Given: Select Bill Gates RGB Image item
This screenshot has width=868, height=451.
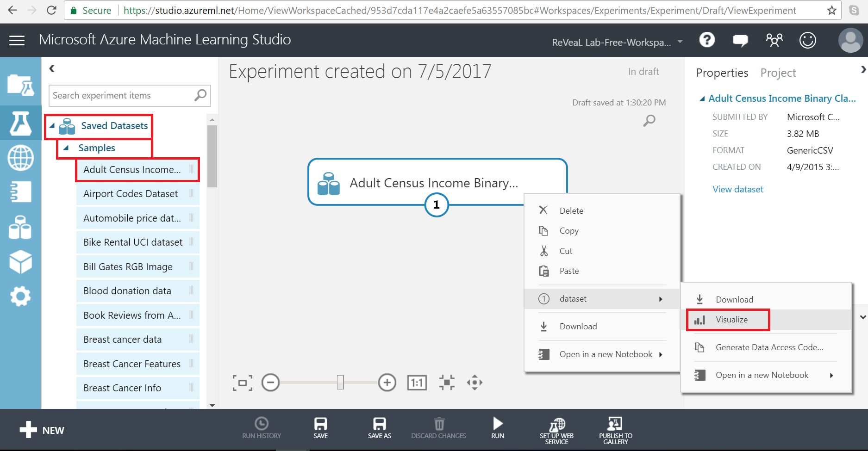Looking at the screenshot, I should coord(137,267).
